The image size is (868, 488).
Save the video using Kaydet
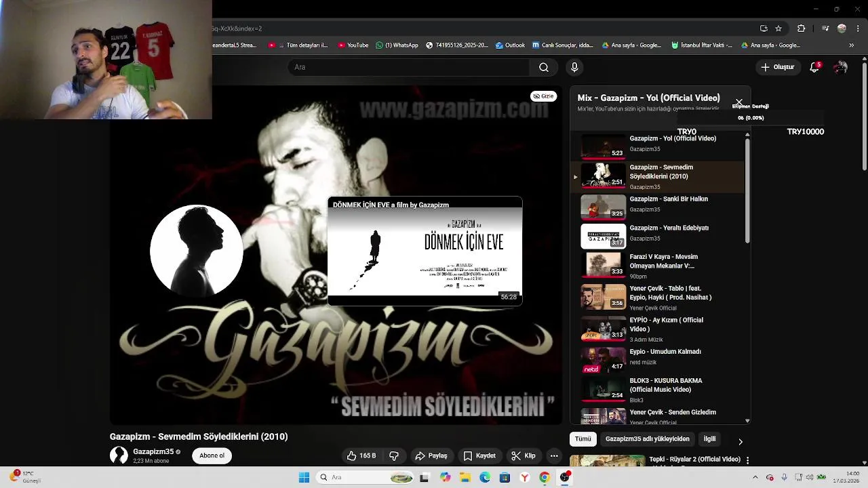pos(479,456)
